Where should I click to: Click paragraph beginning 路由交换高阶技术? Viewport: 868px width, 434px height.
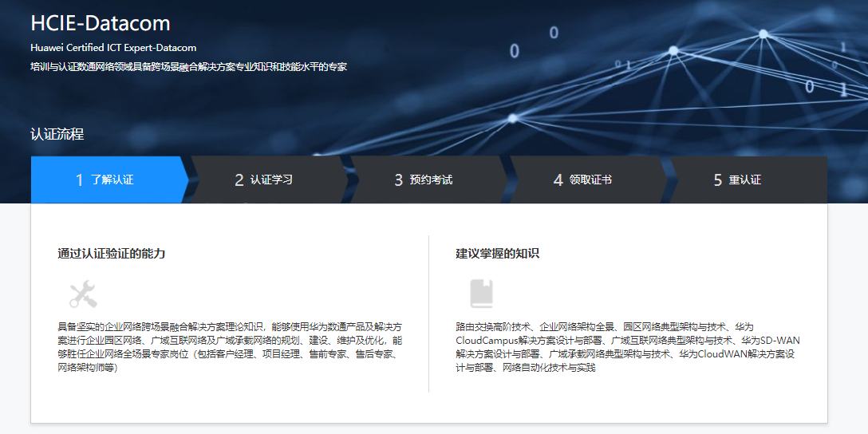point(628,346)
